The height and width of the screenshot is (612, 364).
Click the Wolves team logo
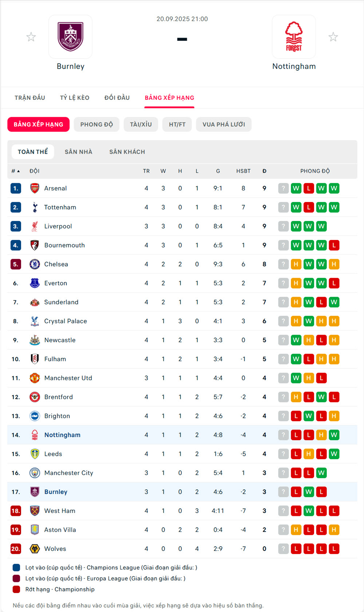[35, 549]
